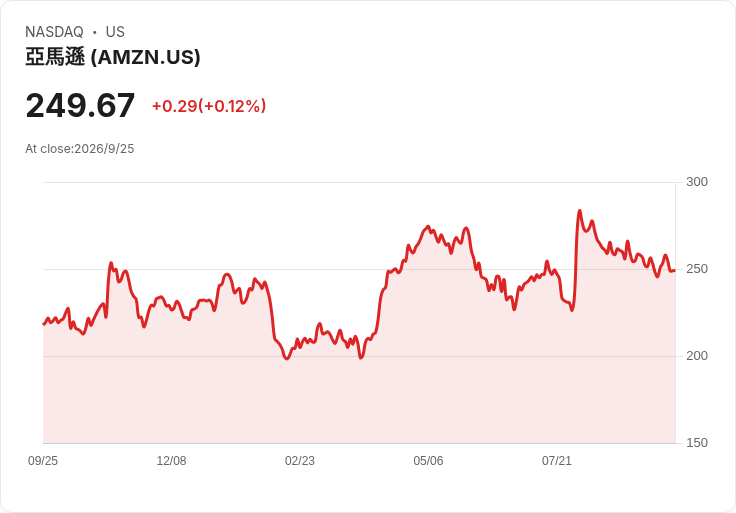The height and width of the screenshot is (513, 736).
Task: Click the May peak near 05/06 on chart
Action: click(x=428, y=227)
